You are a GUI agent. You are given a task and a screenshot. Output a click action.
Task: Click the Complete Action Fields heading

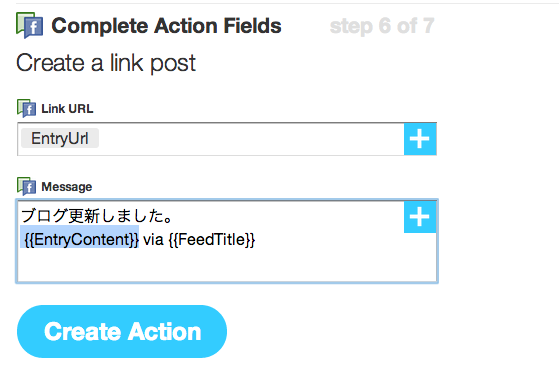pyautogui.click(x=166, y=26)
